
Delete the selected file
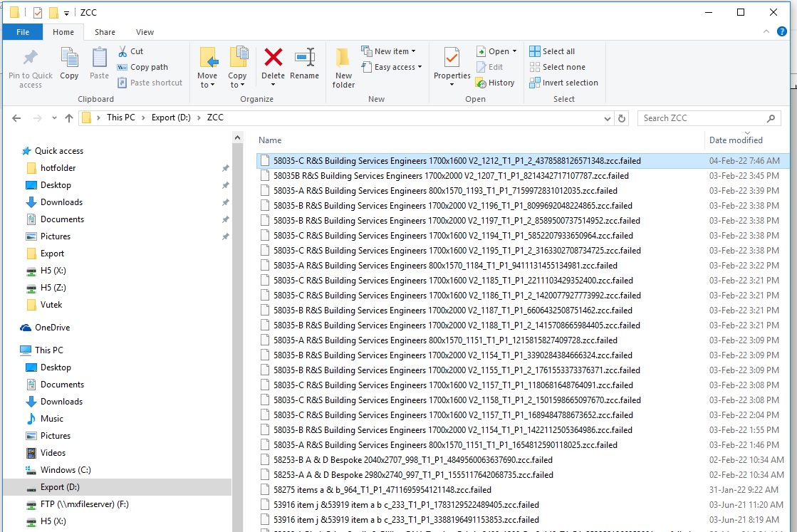click(x=273, y=62)
